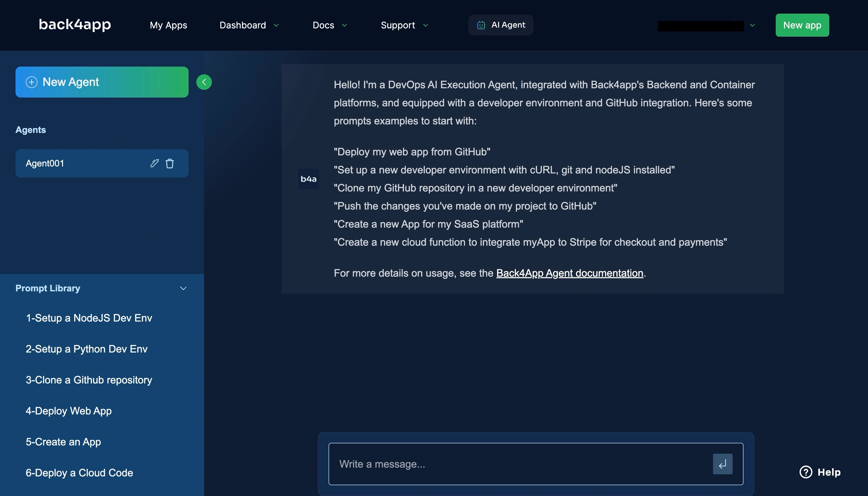Click the delete trash icon for Agent001
The image size is (868, 496).
tap(169, 163)
